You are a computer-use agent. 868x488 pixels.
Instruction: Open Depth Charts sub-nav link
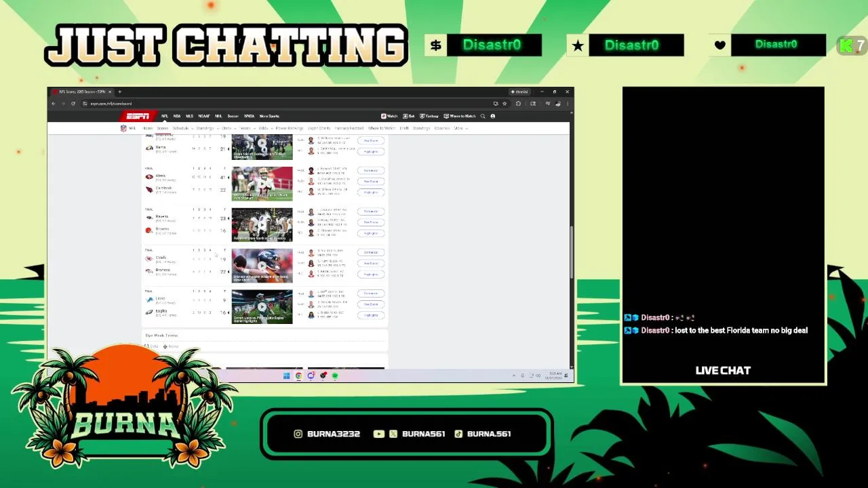click(319, 128)
